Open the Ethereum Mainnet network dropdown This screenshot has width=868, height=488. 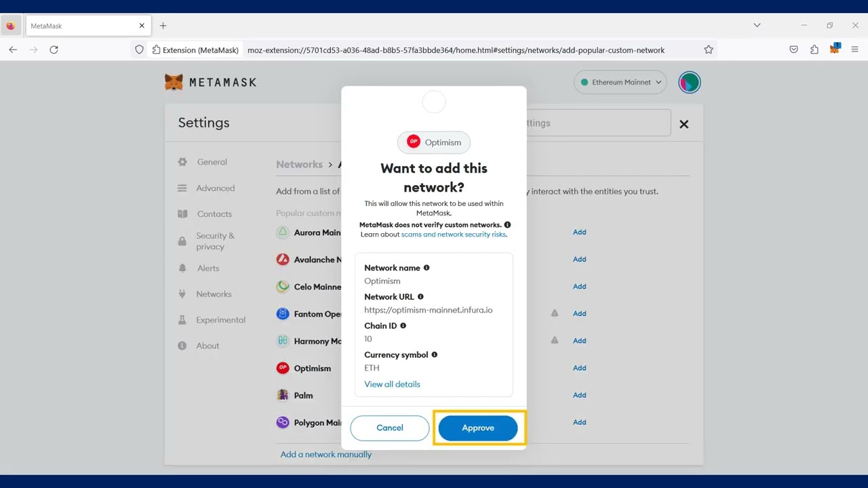coord(620,82)
